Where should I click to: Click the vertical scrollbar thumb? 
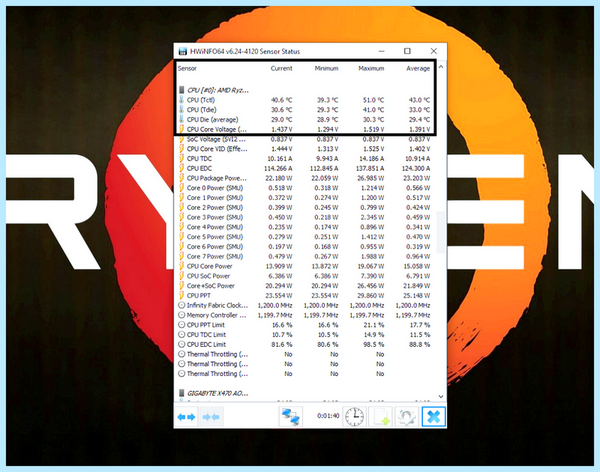[441, 232]
